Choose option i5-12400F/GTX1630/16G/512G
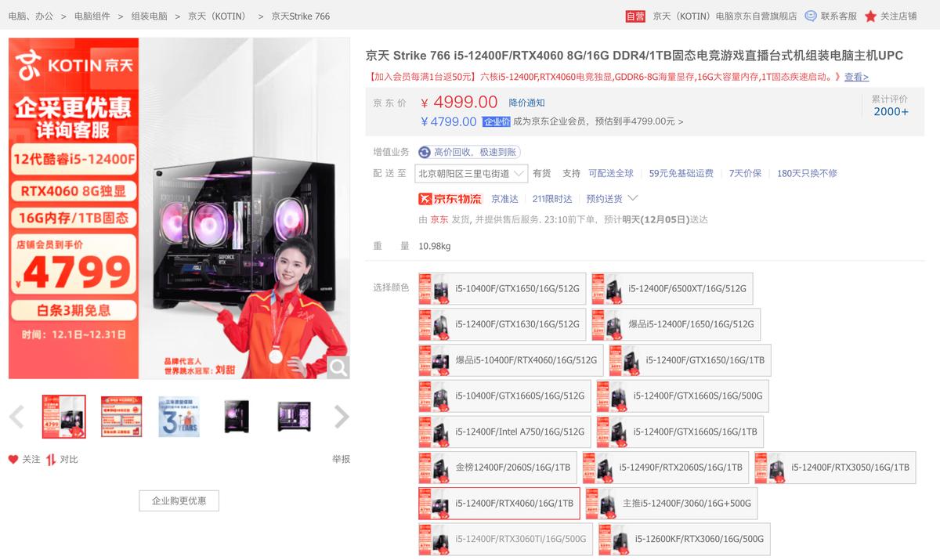 502,324
